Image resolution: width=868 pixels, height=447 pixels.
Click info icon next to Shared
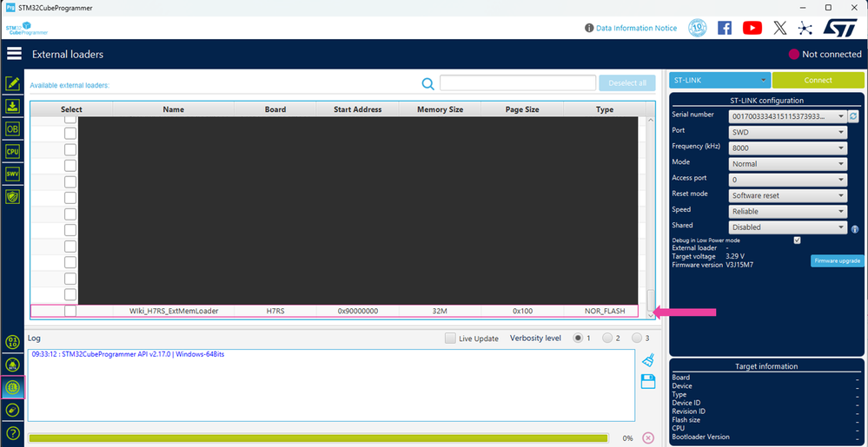coord(855,229)
